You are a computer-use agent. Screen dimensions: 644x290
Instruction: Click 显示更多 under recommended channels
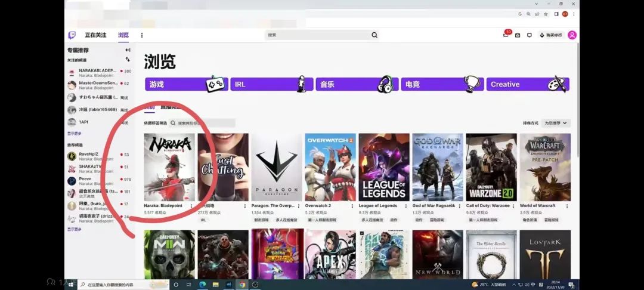coord(75,229)
